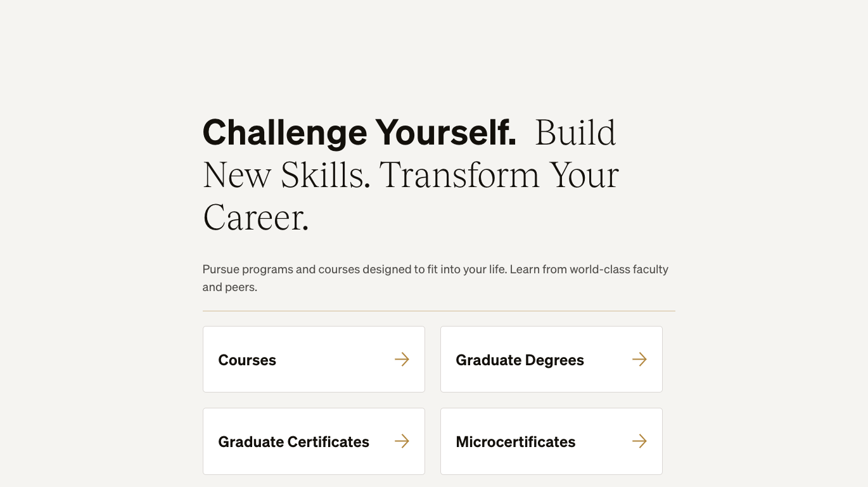The image size is (868, 487).
Task: Open the Graduate Degrees link label
Action: click(520, 360)
